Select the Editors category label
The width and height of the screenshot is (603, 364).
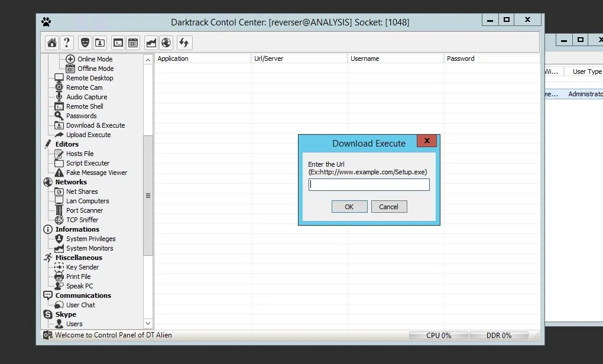[x=67, y=144]
